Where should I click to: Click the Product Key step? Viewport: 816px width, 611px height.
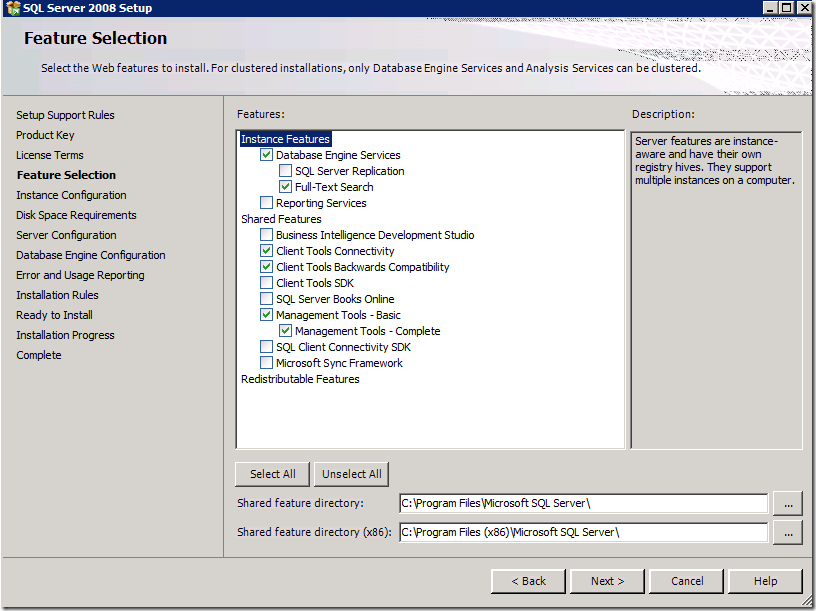(x=45, y=135)
